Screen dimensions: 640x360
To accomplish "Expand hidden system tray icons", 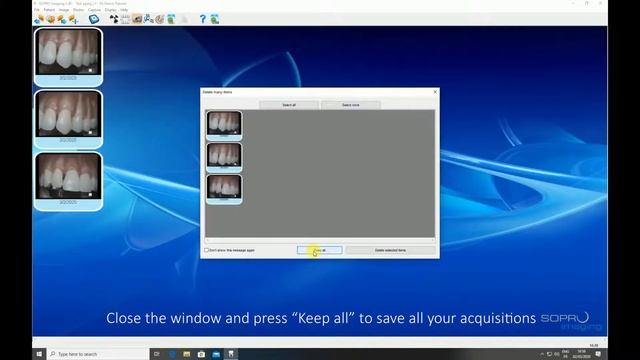I will click(542, 354).
